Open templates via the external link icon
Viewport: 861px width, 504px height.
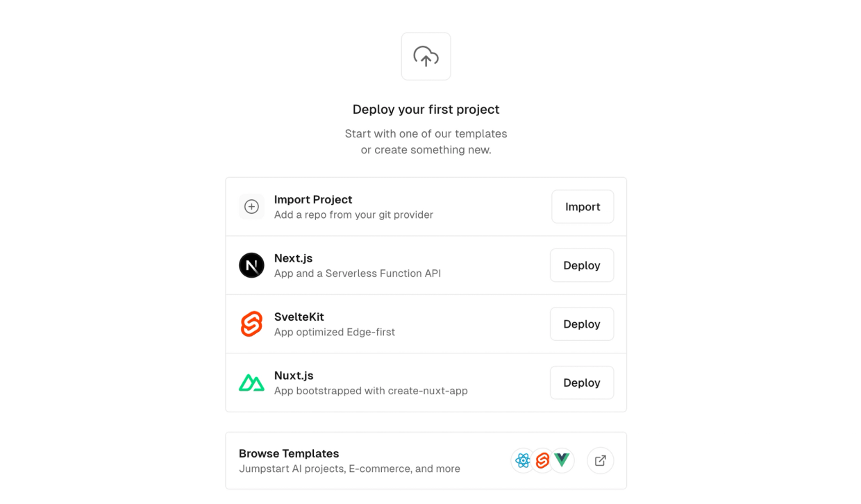click(600, 460)
